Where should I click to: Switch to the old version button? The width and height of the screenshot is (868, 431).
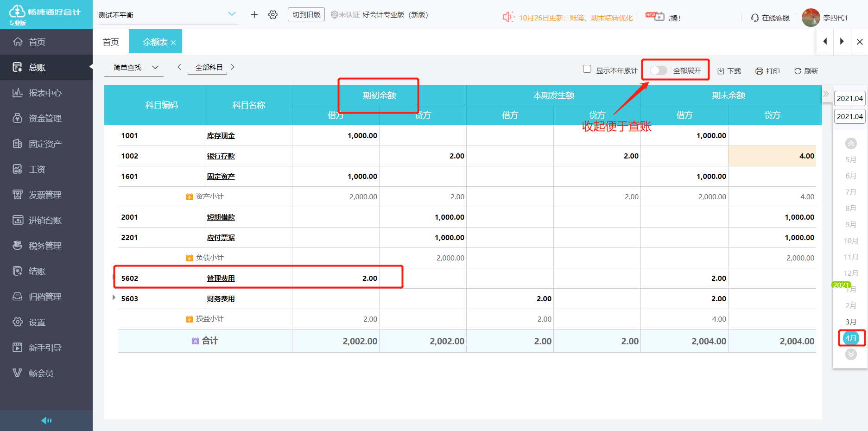(x=306, y=15)
